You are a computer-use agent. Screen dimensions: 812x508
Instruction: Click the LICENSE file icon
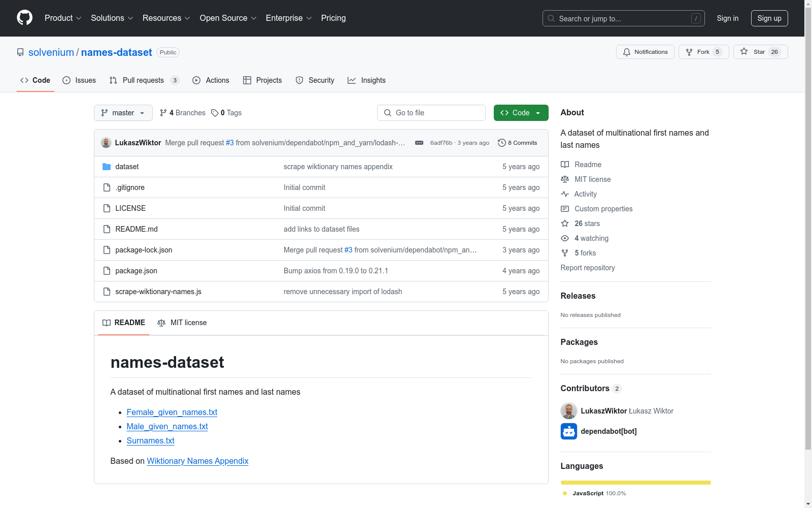point(107,208)
